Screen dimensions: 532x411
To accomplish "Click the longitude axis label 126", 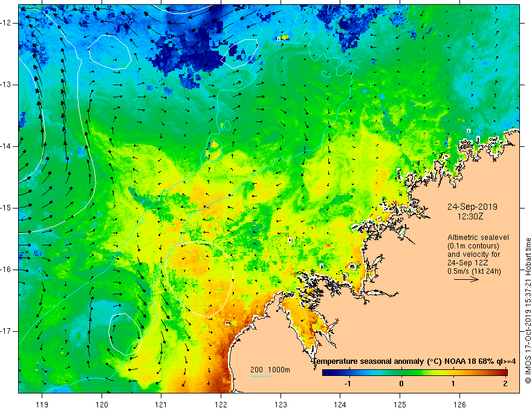I will coord(459,404).
